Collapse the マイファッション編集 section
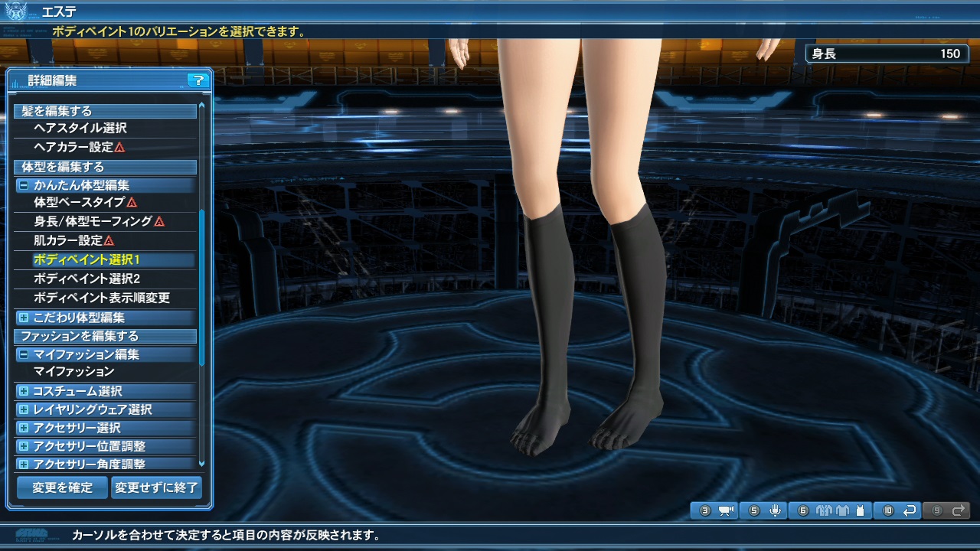Image resolution: width=980 pixels, height=551 pixels. [x=24, y=354]
